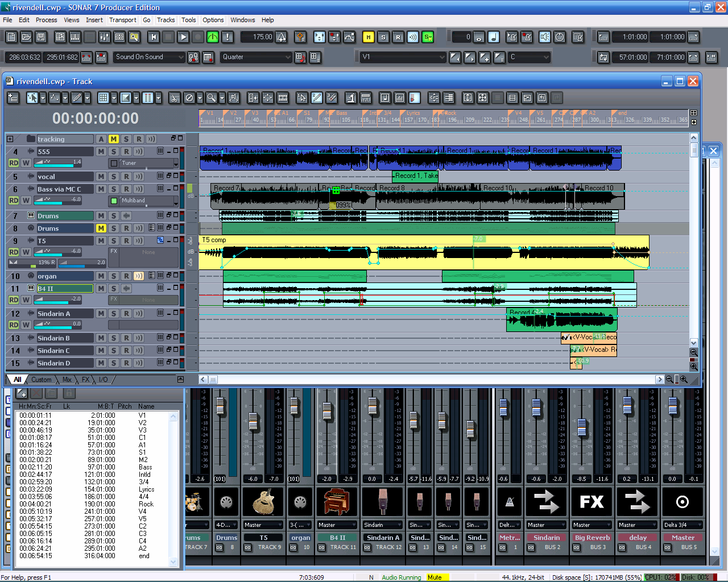728x582 pixels.
Task: Click the Big Reverb bus name label
Action: [592, 538]
